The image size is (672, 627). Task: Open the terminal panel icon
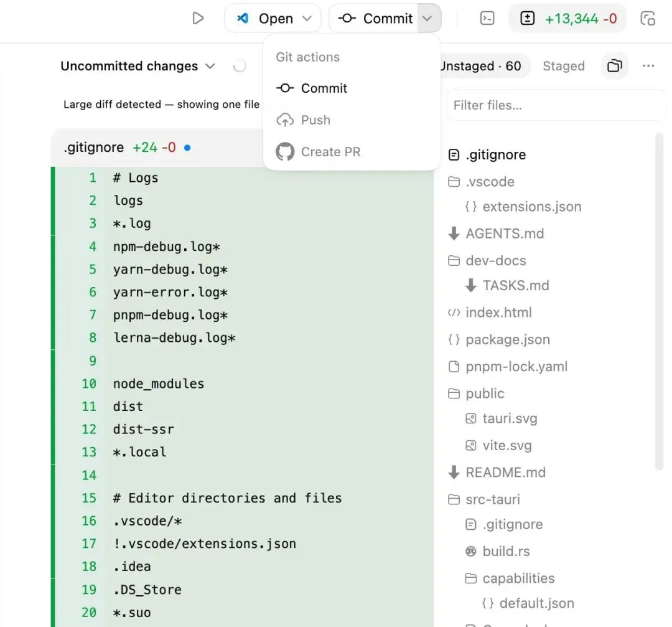tap(487, 19)
